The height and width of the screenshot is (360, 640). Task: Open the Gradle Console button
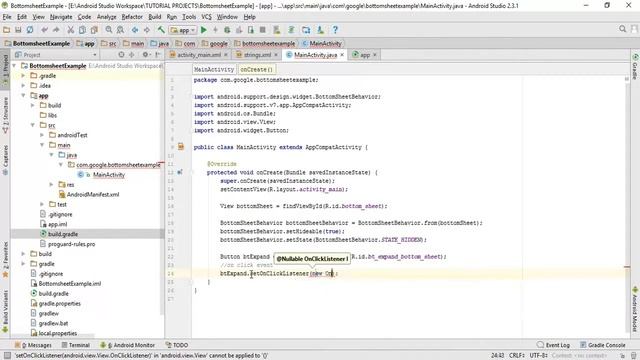pyautogui.click(x=603, y=345)
